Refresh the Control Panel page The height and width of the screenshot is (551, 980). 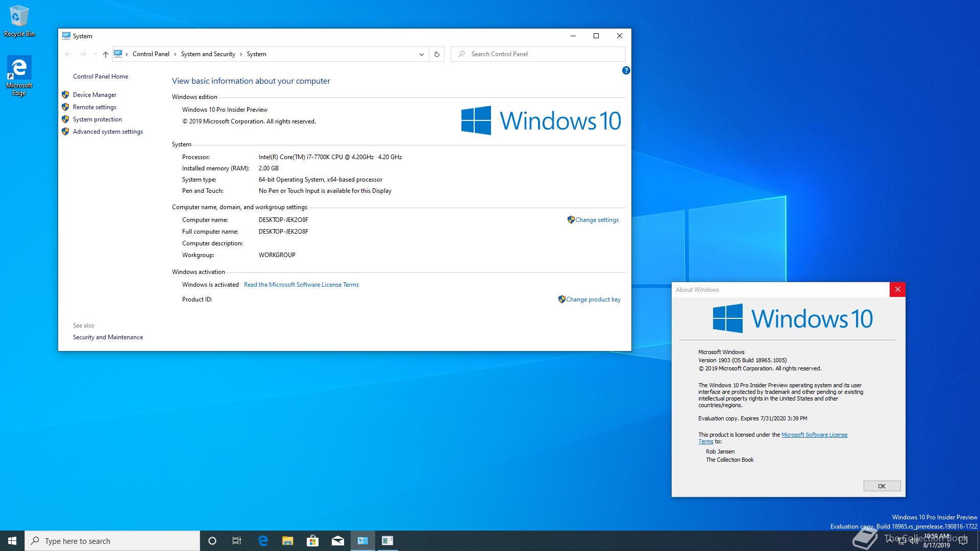click(436, 54)
